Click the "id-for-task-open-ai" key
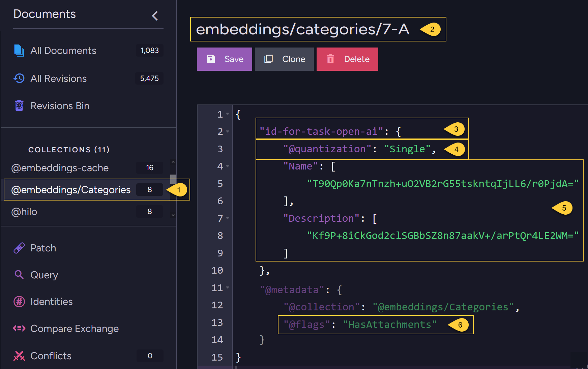588x369 pixels. [321, 131]
